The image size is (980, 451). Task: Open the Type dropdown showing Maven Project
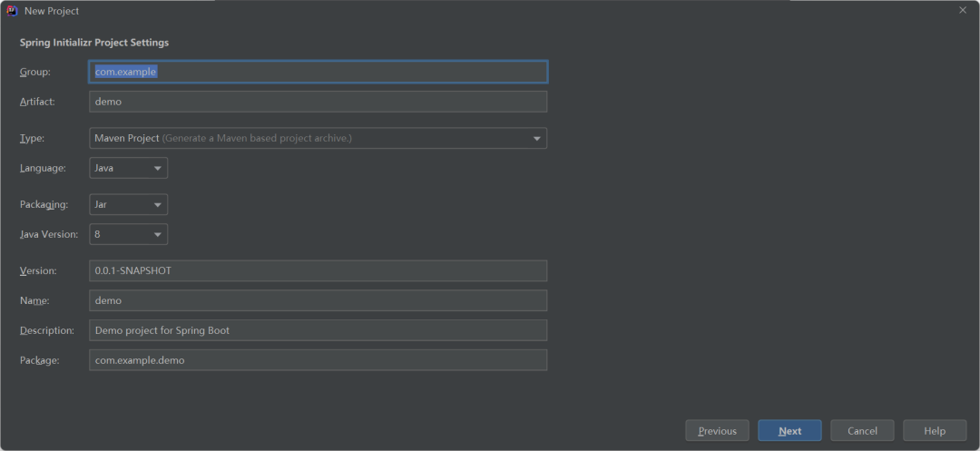click(318, 138)
